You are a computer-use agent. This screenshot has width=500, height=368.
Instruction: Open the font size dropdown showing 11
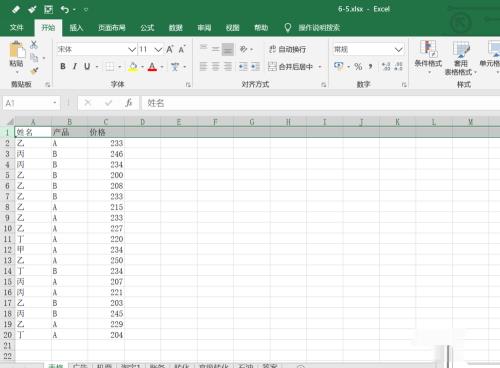click(x=158, y=49)
